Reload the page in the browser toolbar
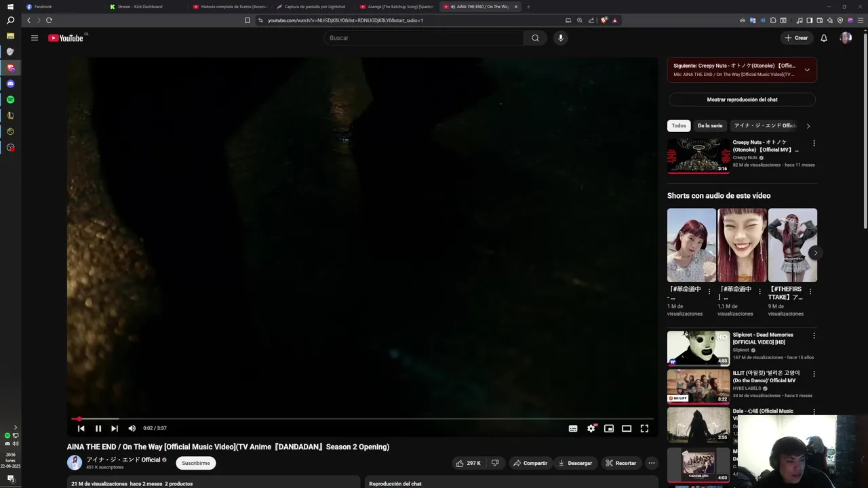Image resolution: width=868 pixels, height=488 pixels. 49,20
